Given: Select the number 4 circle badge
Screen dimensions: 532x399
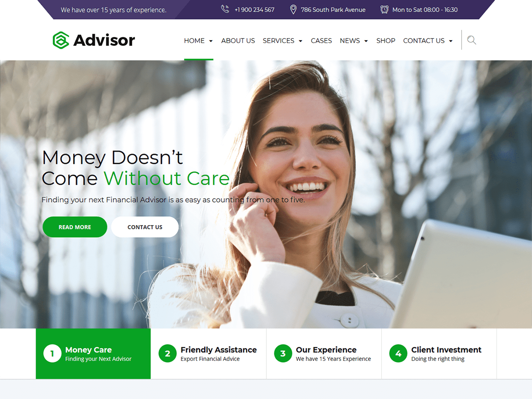Looking at the screenshot, I should [x=398, y=354].
